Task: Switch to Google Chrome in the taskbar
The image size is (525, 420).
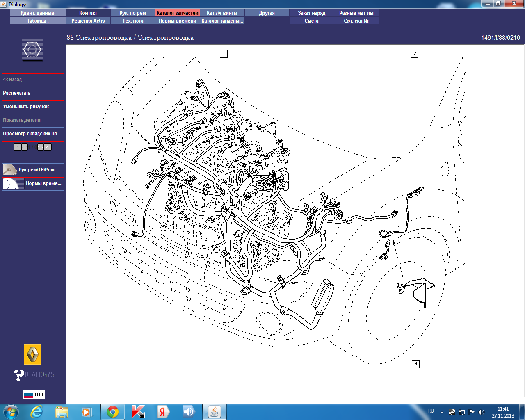Action: coord(113,412)
